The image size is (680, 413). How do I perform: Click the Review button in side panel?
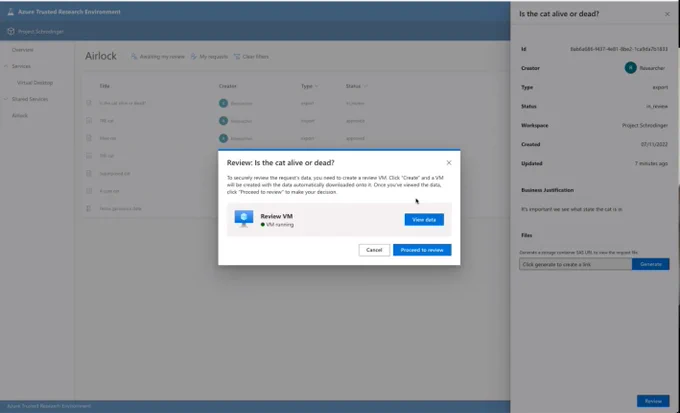click(653, 401)
